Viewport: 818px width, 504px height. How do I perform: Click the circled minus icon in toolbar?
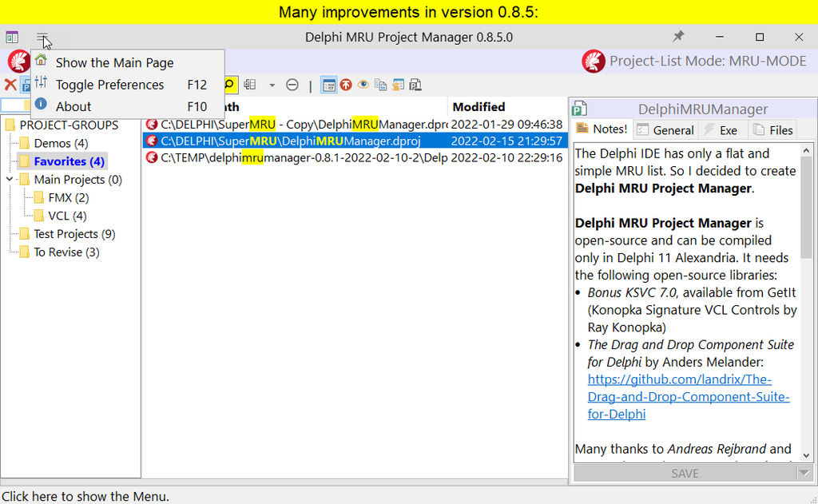[x=292, y=85]
